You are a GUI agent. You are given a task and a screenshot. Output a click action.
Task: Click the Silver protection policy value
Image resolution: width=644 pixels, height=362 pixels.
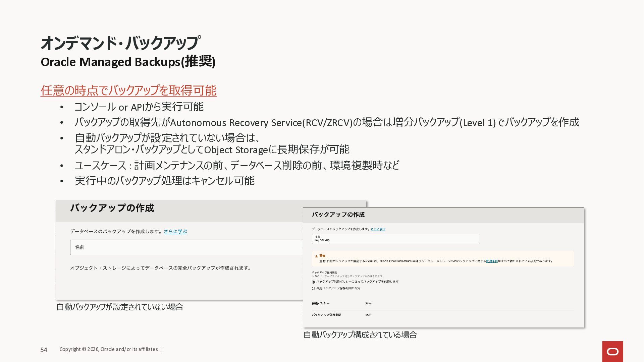click(369, 303)
